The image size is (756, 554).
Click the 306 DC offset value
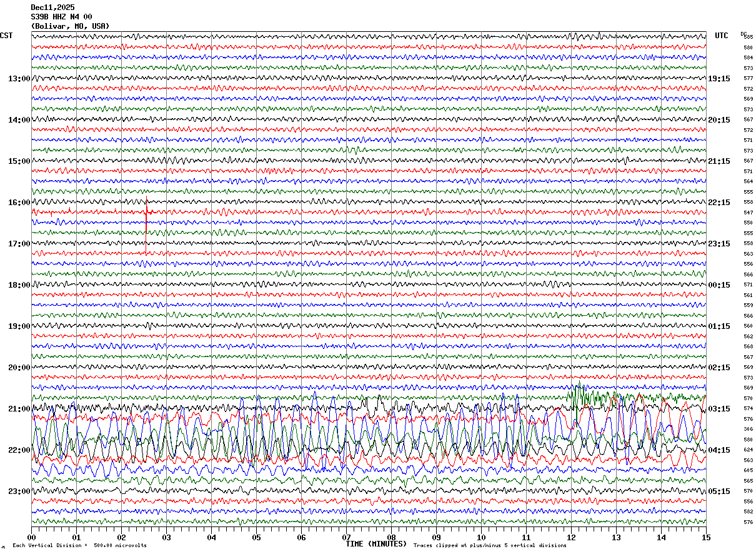[x=748, y=430]
